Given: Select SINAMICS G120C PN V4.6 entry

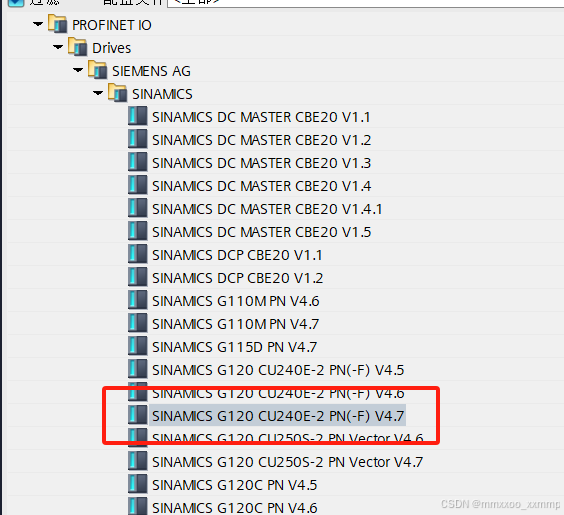Looking at the screenshot, I should (x=235, y=507).
